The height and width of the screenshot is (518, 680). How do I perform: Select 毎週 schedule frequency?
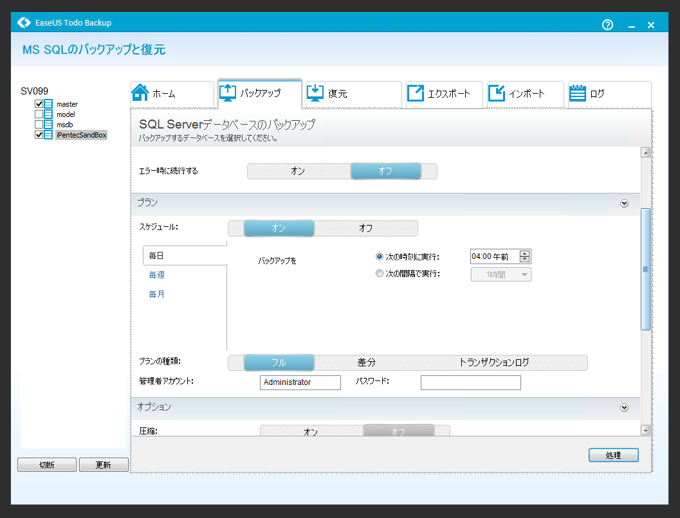157,275
